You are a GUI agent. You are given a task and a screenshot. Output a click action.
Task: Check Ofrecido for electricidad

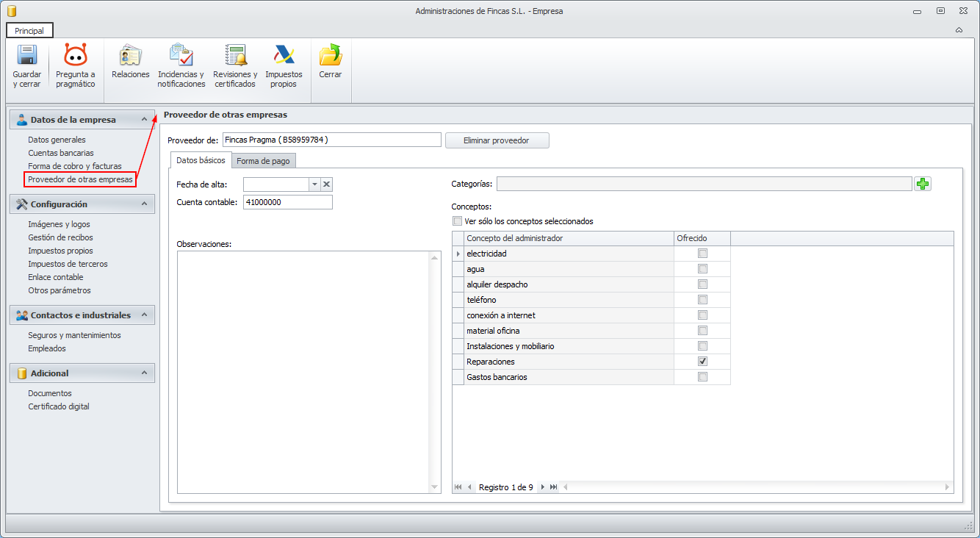[702, 254]
